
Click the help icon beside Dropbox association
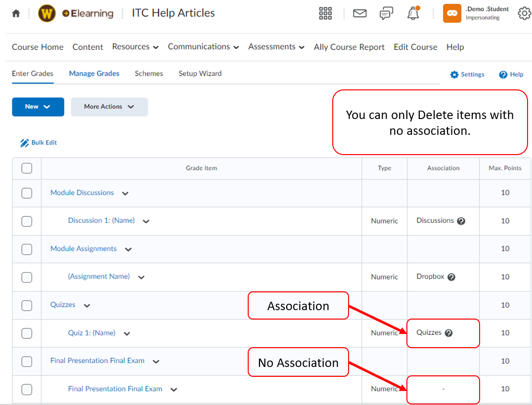tap(451, 277)
